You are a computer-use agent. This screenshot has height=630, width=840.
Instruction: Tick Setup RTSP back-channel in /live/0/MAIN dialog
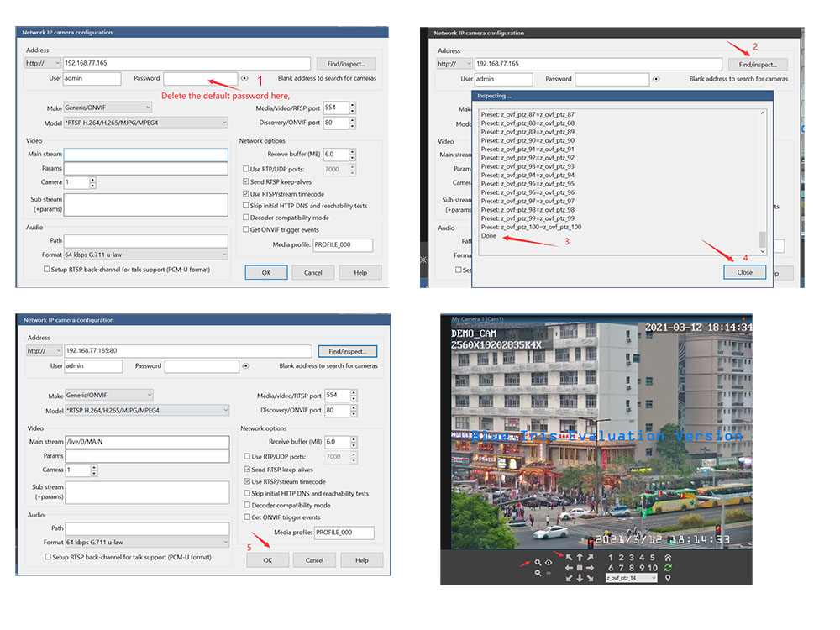48,557
